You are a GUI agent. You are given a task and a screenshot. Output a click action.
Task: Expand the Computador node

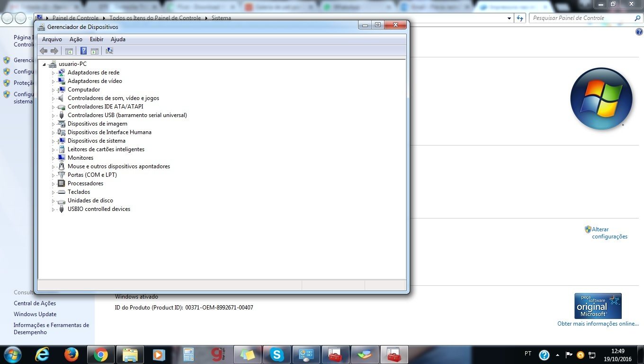tap(53, 90)
